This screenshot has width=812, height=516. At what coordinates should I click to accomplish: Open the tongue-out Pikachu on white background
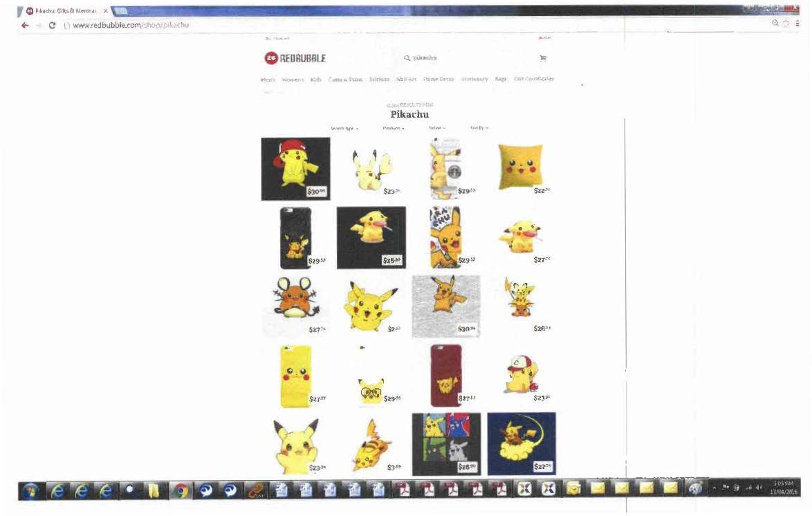[522, 238]
